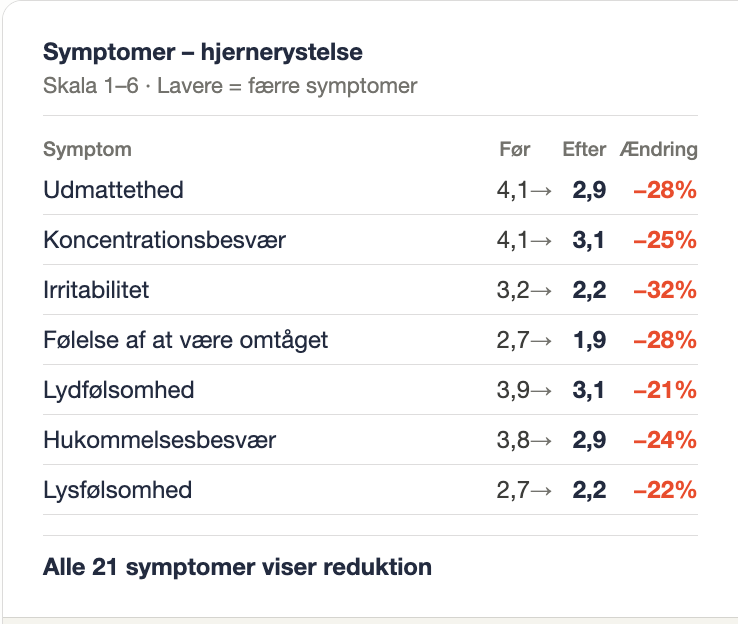Viewport: 738px width, 624px height.
Task: Select the Hukommelsesbesvær row label
Action: click(159, 440)
